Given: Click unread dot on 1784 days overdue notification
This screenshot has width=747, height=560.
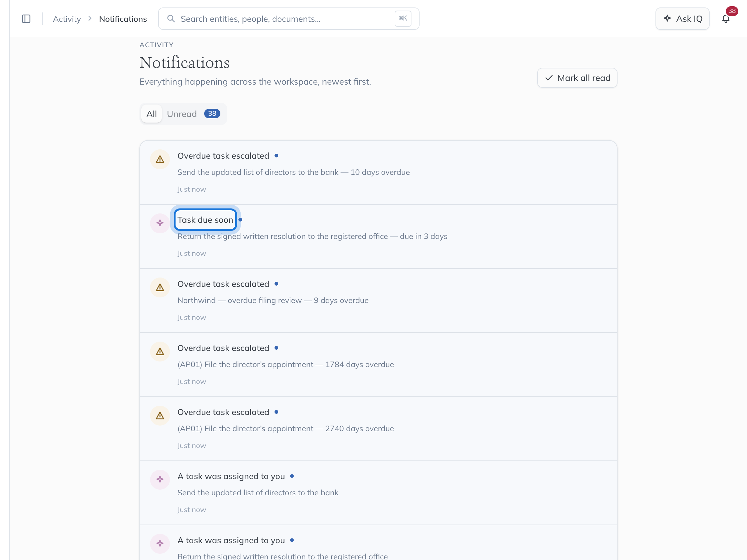Looking at the screenshot, I should 276,348.
